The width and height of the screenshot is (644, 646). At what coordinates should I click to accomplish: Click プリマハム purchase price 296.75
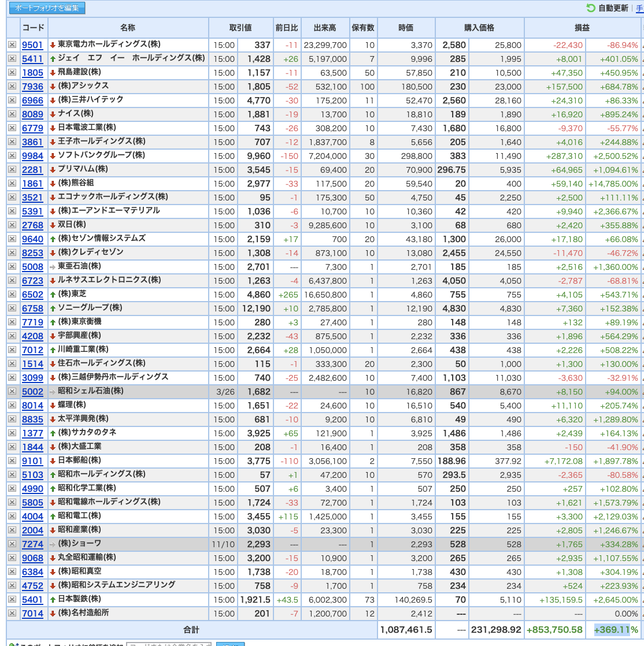point(451,170)
